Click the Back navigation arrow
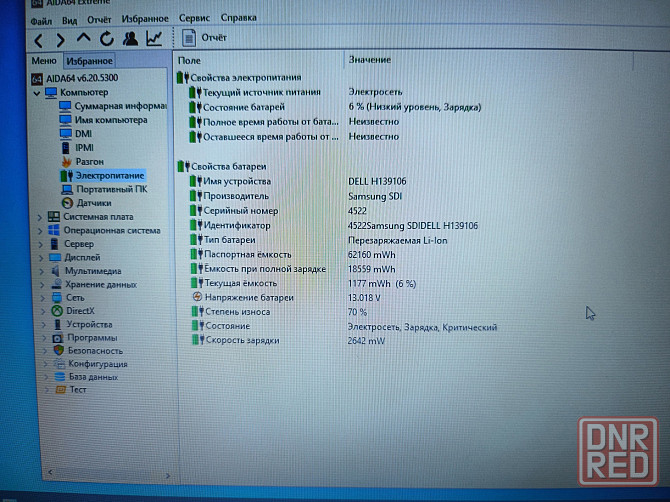Viewport: 670px width, 502px height. click(x=38, y=40)
